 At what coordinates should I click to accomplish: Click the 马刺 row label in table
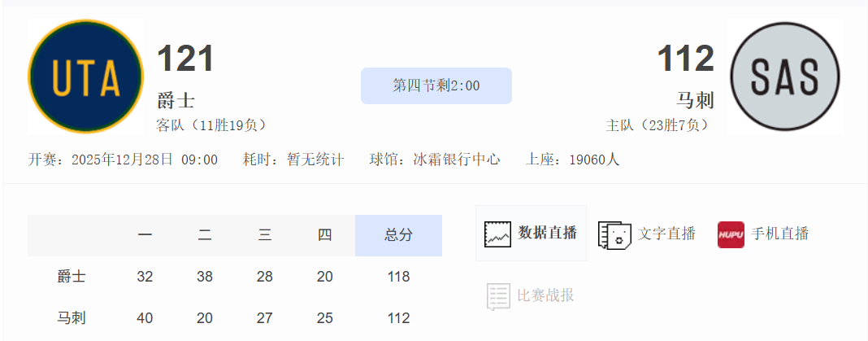(x=72, y=318)
